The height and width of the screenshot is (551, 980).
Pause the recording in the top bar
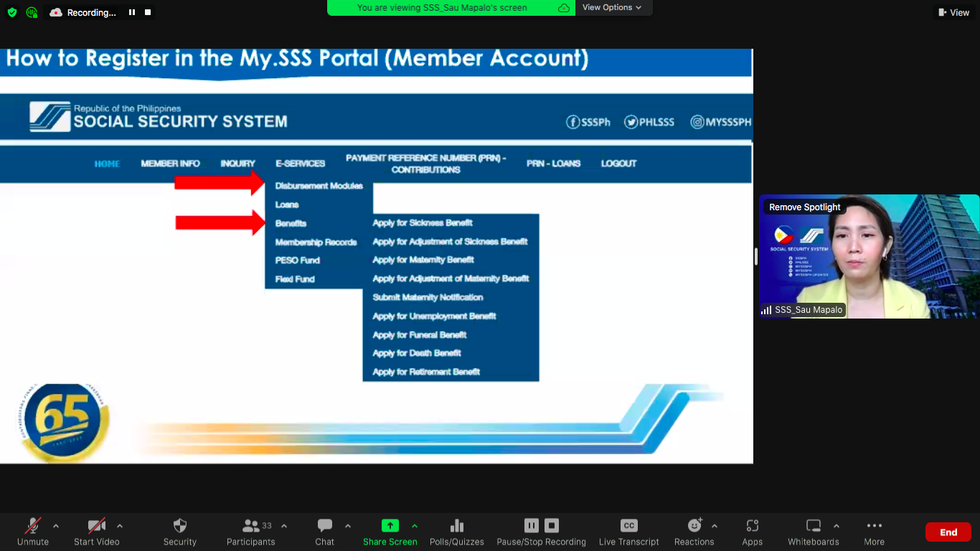(132, 12)
